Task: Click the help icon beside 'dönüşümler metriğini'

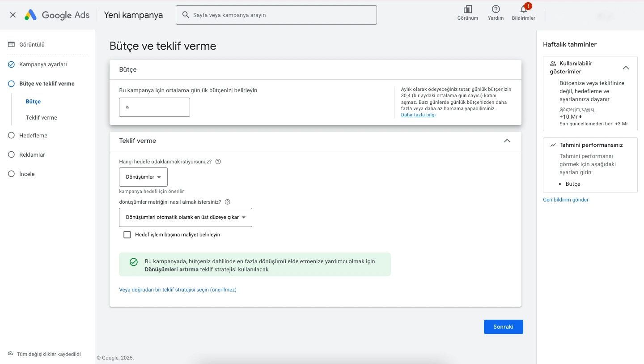Action: point(228,202)
